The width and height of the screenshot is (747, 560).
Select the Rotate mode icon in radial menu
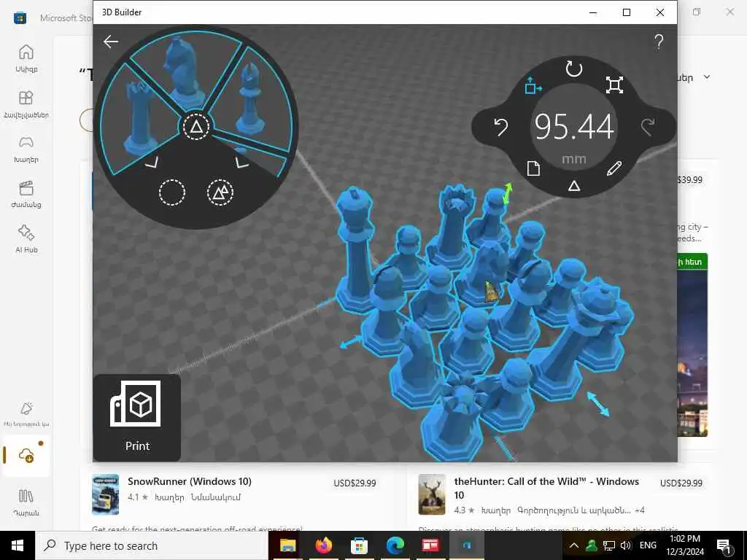point(573,69)
